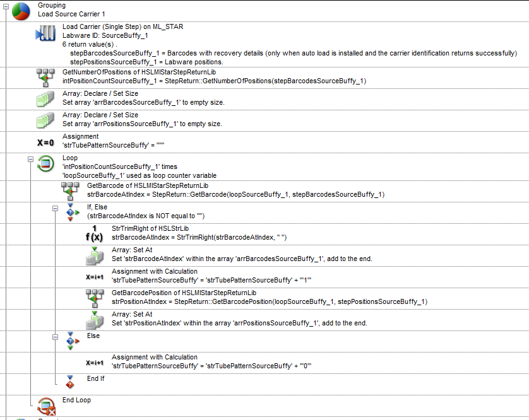Image resolution: width=529 pixels, height=420 pixels.
Task: Click 'Set array arrBarcodesSourceBuffy_1 to empty size' text
Action: coord(143,102)
